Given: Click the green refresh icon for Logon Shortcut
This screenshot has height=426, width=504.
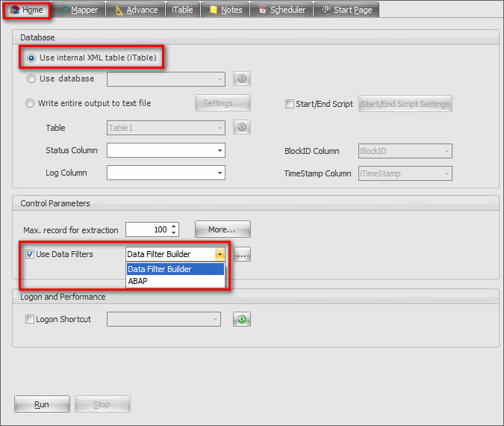Looking at the screenshot, I should (x=242, y=319).
